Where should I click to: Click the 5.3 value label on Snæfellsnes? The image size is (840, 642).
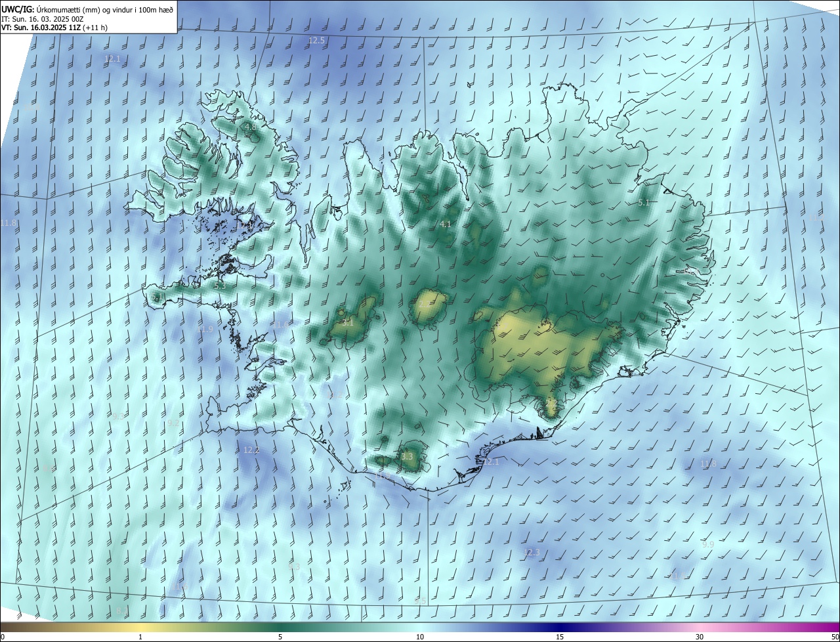[220, 286]
